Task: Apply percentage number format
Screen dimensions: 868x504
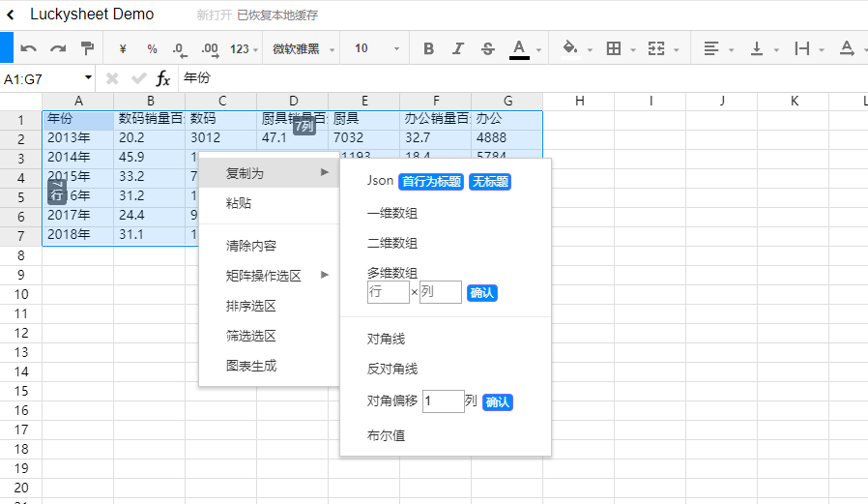Action: tap(152, 48)
